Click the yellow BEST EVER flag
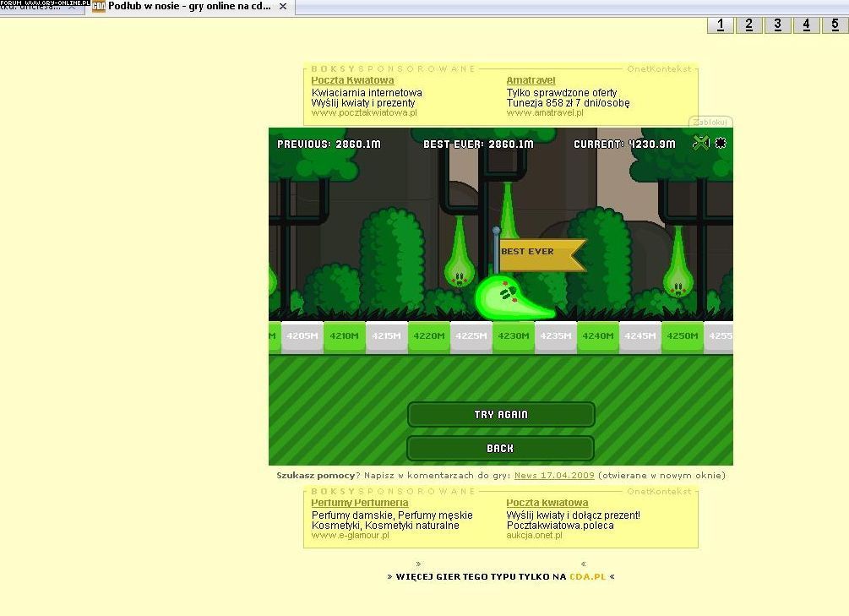Viewport: 849px width, 616px height. pyautogui.click(x=543, y=254)
